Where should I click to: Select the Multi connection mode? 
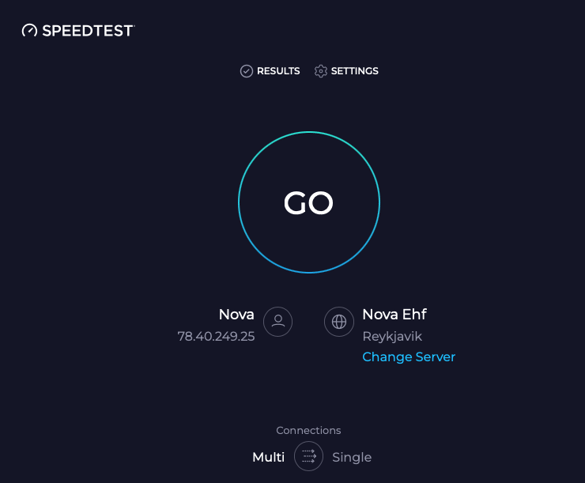pos(268,457)
